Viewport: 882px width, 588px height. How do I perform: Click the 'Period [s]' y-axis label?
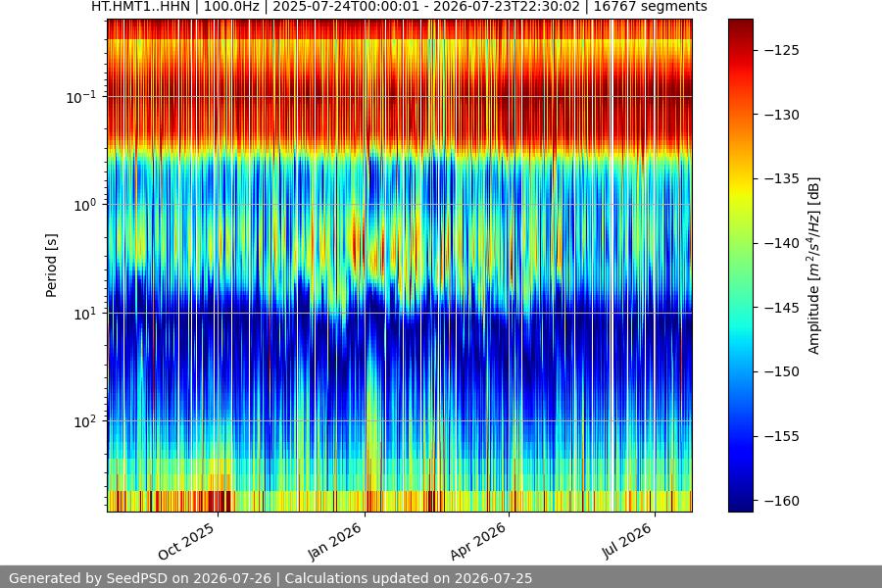(x=51, y=266)
